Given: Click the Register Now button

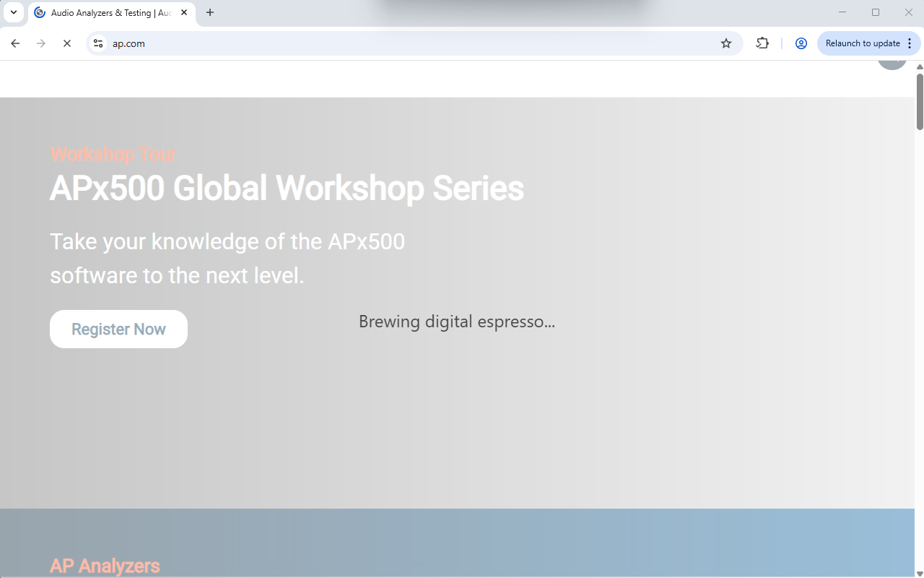Looking at the screenshot, I should point(118,329).
